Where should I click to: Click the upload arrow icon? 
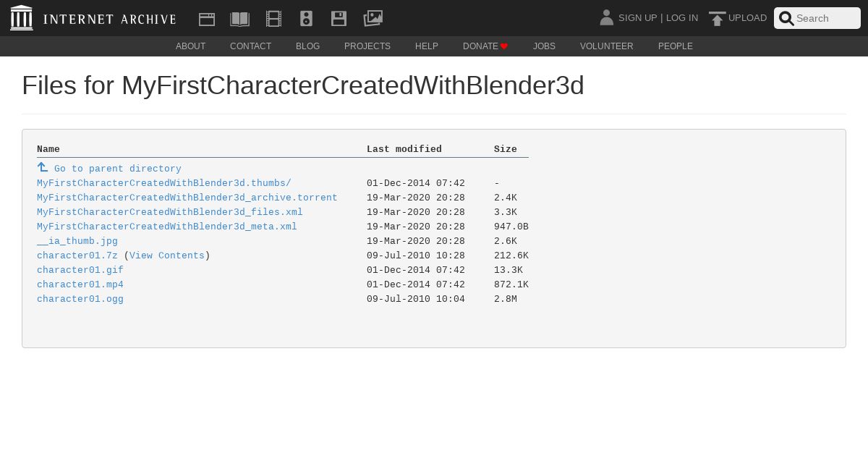717,19
